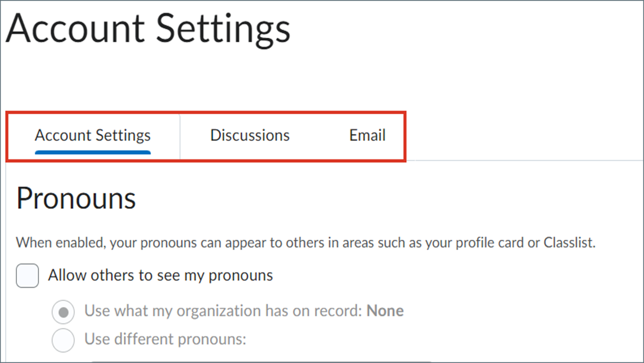Image resolution: width=644 pixels, height=363 pixels.
Task: Switch to the Email tab
Action: click(x=367, y=136)
